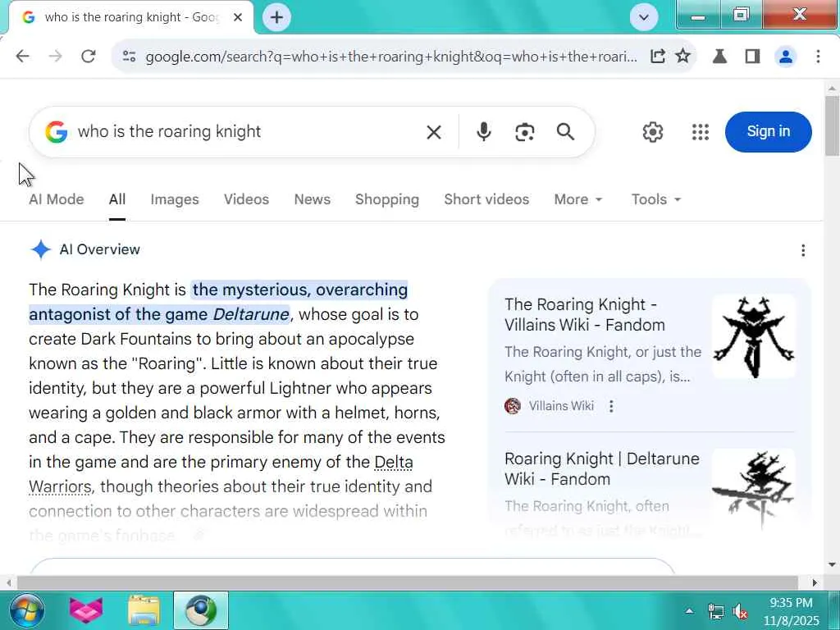The image size is (840, 630).
Task: Click the horizontal scrollbar thumb
Action: coord(407,583)
